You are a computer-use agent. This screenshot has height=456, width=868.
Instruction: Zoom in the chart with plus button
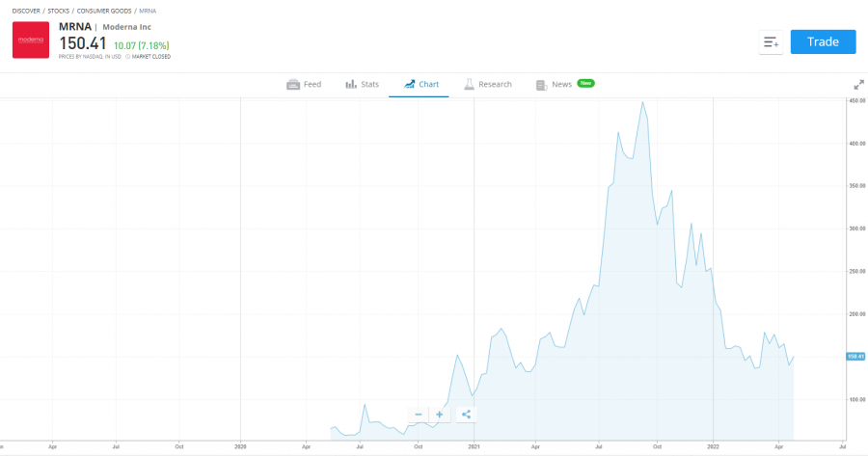(x=440, y=415)
